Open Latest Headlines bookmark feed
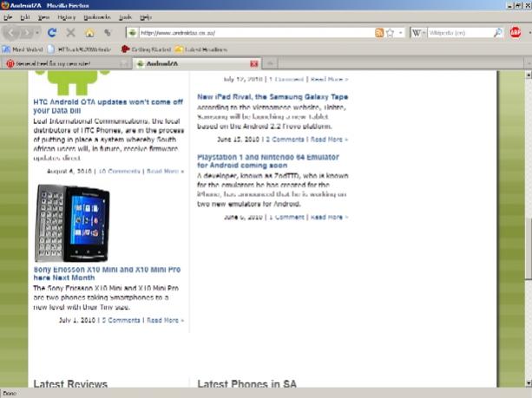This screenshot has width=532, height=398. pyautogui.click(x=201, y=49)
